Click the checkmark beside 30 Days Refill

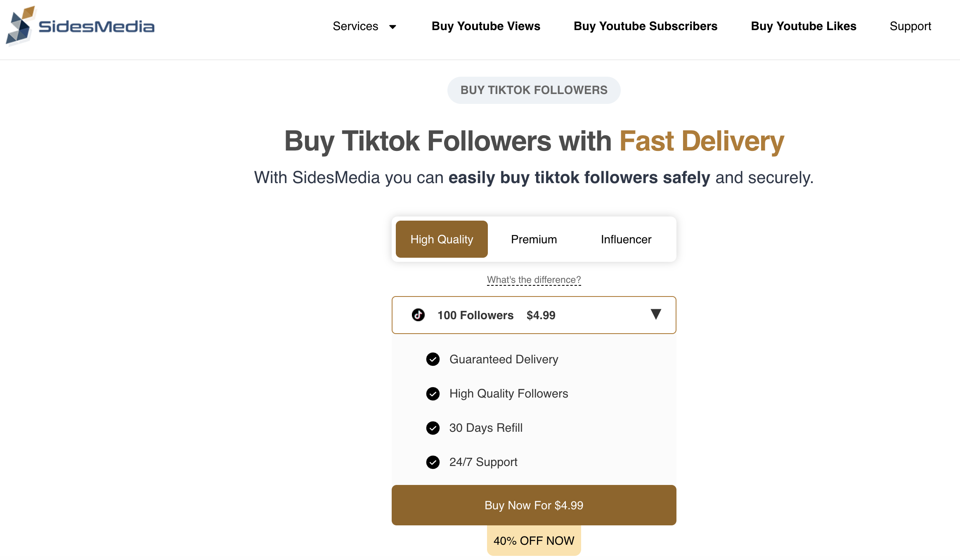click(433, 428)
